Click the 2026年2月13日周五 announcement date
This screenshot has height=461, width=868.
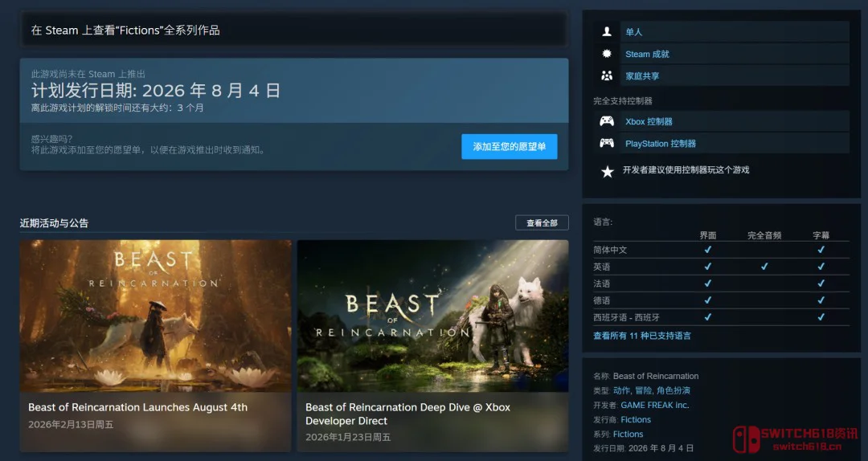[x=71, y=425]
